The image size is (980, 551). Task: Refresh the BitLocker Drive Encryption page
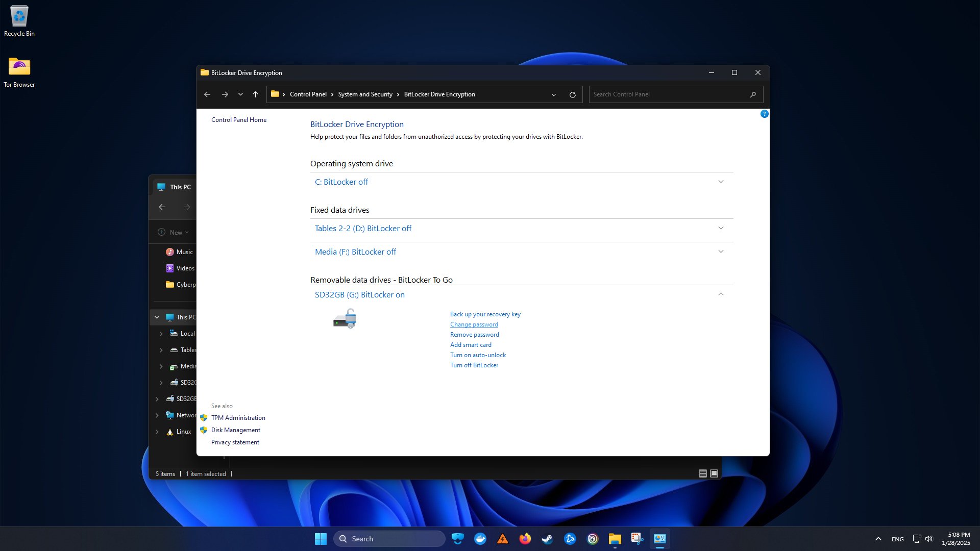[x=573, y=94]
